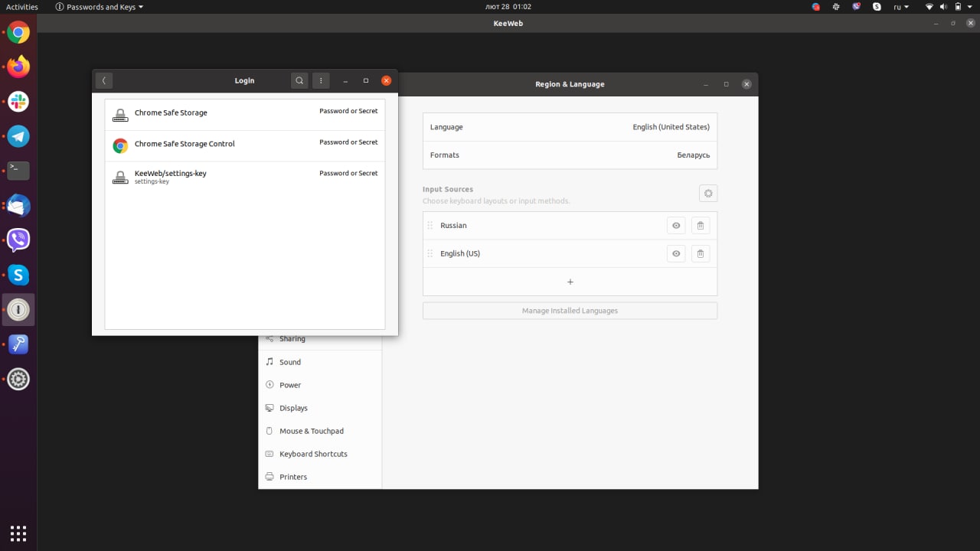Open Displays settings in sidebar
This screenshot has width=980, height=551.
(320, 408)
